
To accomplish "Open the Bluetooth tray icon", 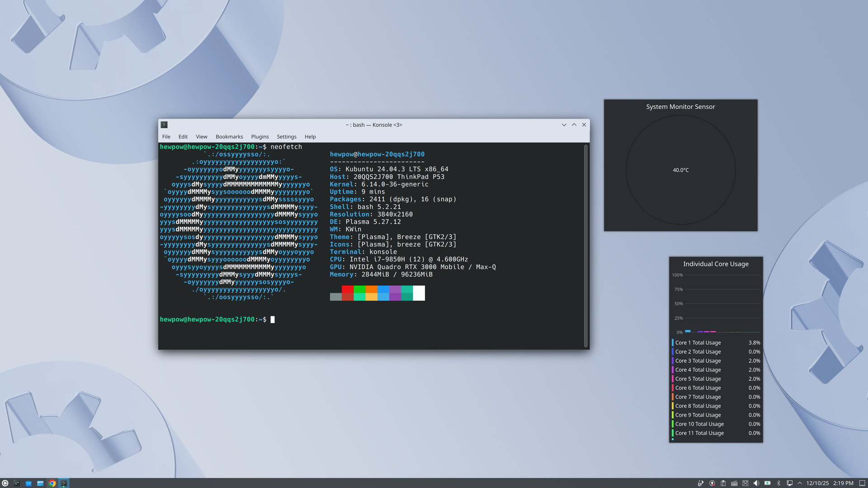I will [x=778, y=483].
